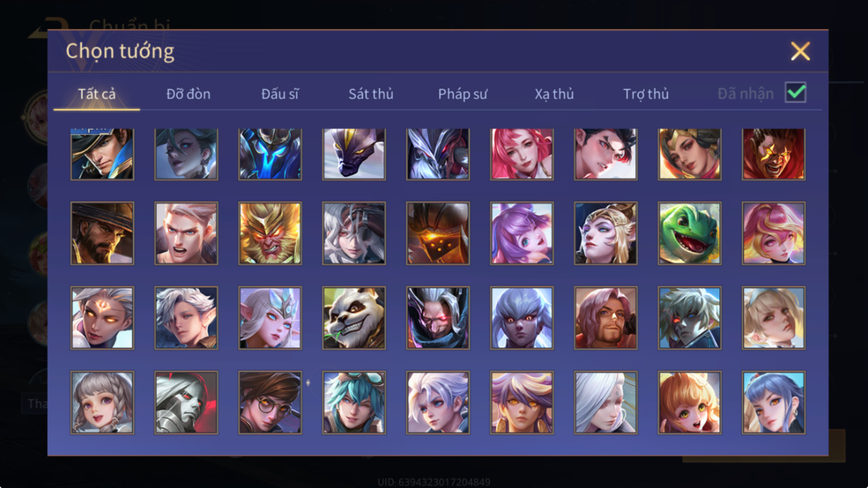The height and width of the screenshot is (488, 868).
Task: Choose the panda hero portrait
Action: click(354, 318)
